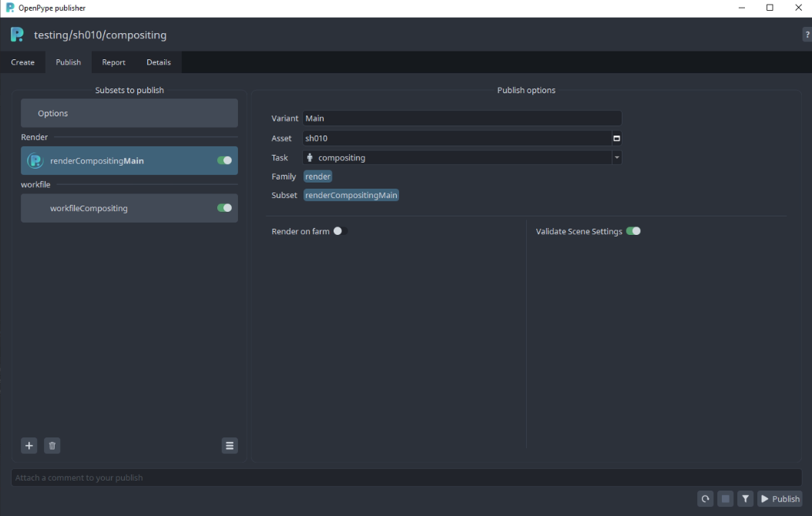
Task: Expand the Render group header
Action: pyautogui.click(x=34, y=136)
